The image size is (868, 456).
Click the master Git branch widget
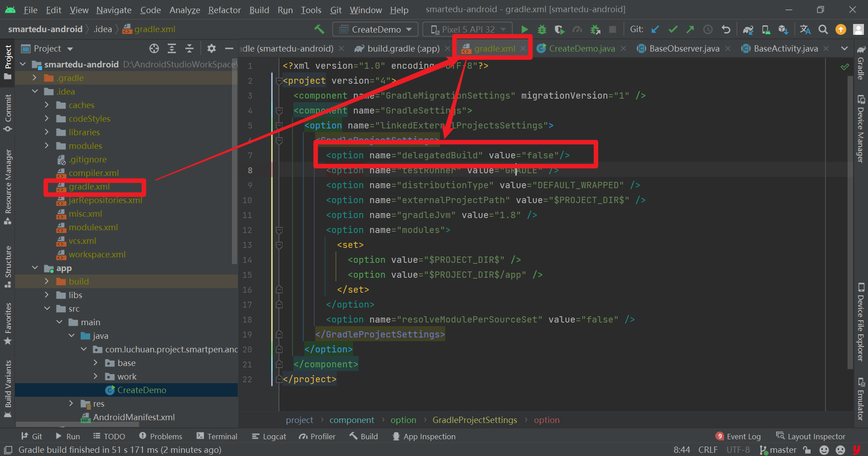pos(778,450)
